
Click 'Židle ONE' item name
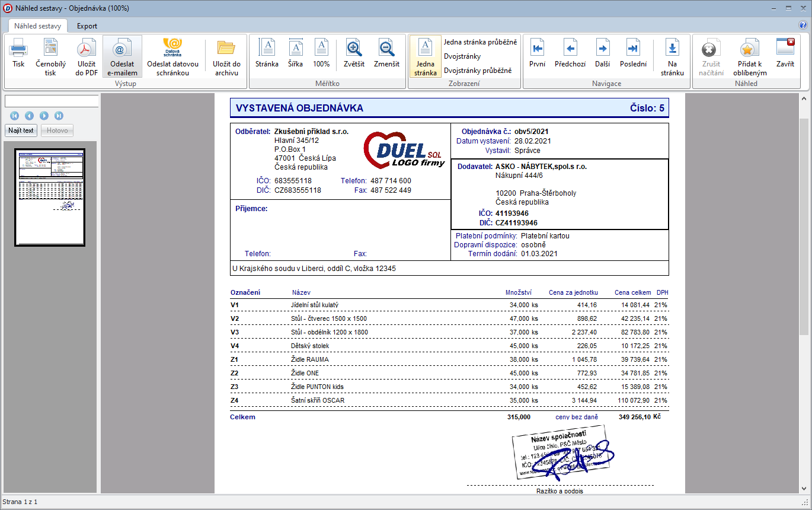coord(305,373)
